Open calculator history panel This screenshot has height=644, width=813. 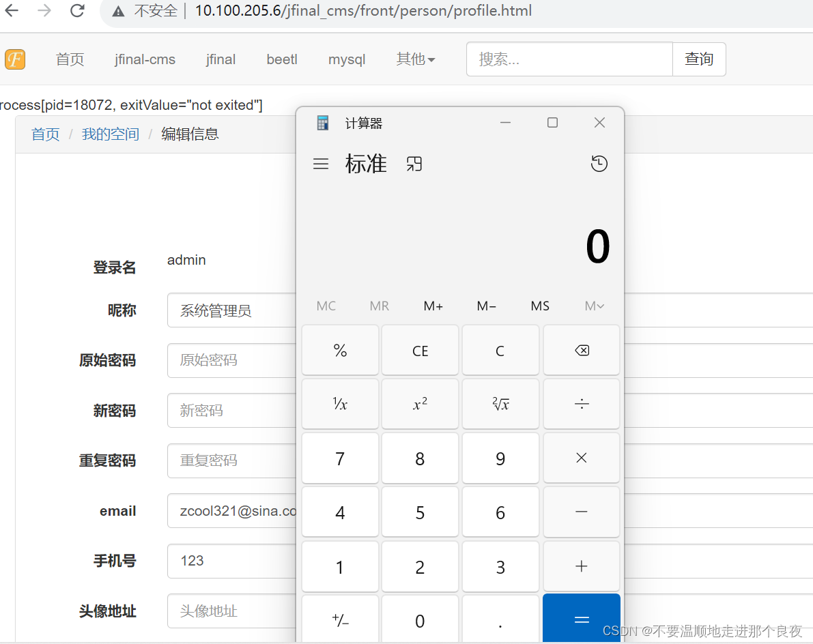[599, 164]
